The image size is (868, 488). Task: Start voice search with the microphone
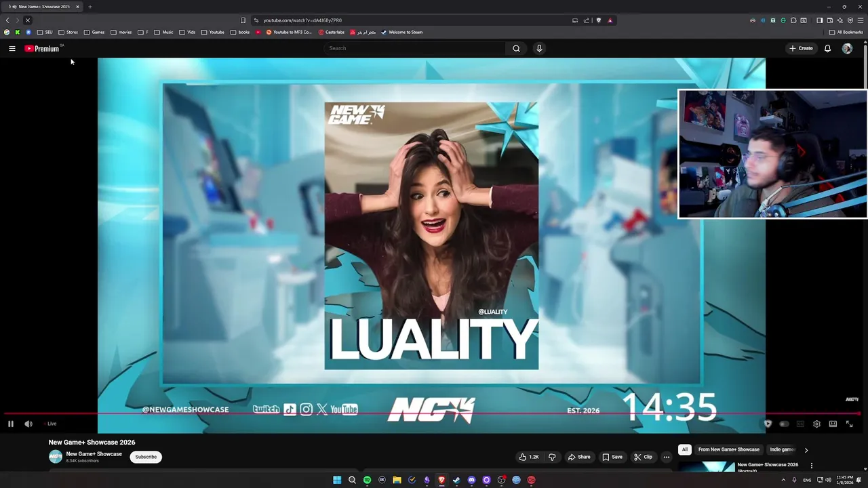tap(539, 48)
